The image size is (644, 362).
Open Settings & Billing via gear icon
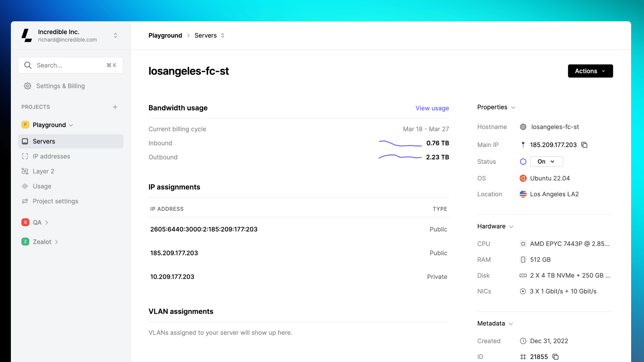point(27,86)
